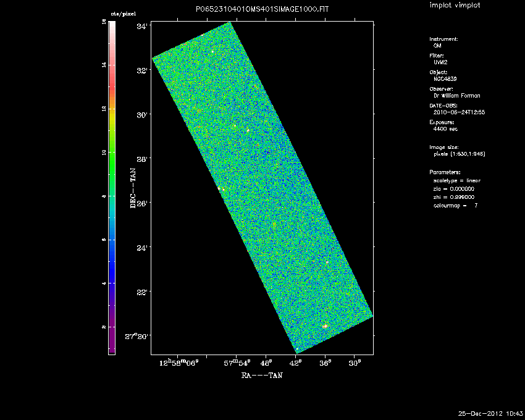Click the bright source pair near declination 26.5'
Viewport: 525px width, 420px height.
(x=221, y=189)
